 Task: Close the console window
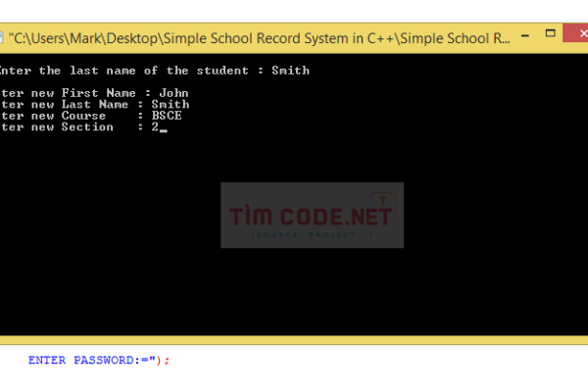[x=577, y=33]
